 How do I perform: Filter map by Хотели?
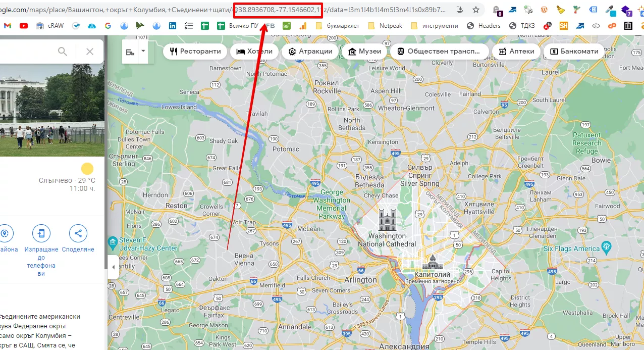254,51
